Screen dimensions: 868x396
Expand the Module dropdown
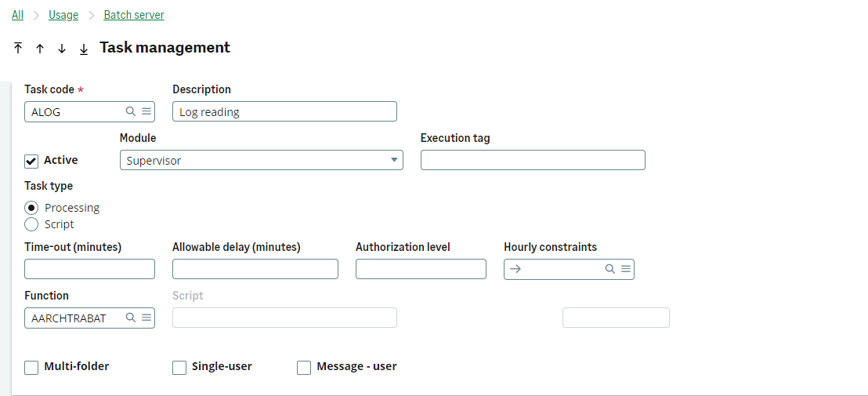tap(393, 161)
